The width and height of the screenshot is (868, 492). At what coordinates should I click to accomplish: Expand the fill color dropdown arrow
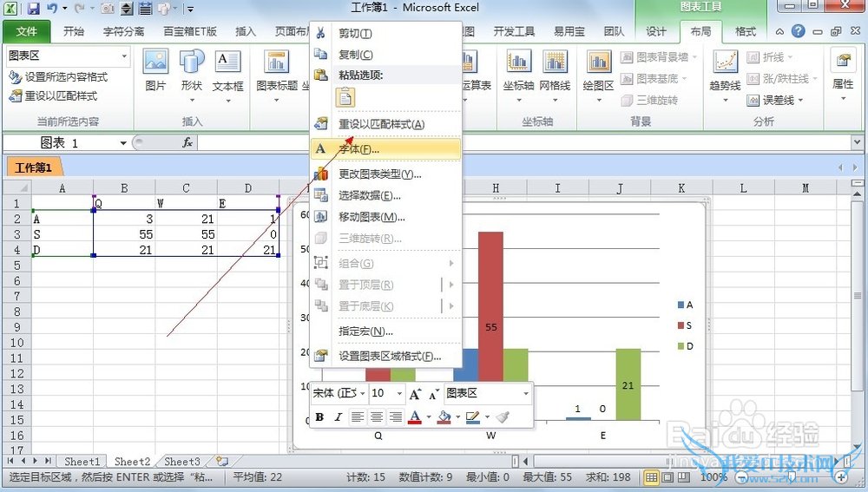458,417
